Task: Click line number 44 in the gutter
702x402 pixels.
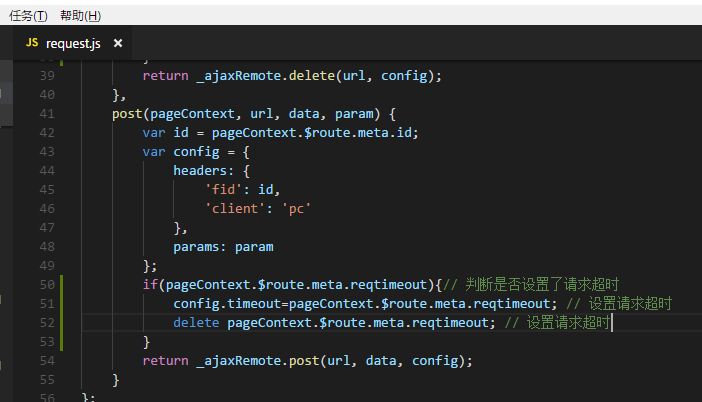Action: (47, 171)
